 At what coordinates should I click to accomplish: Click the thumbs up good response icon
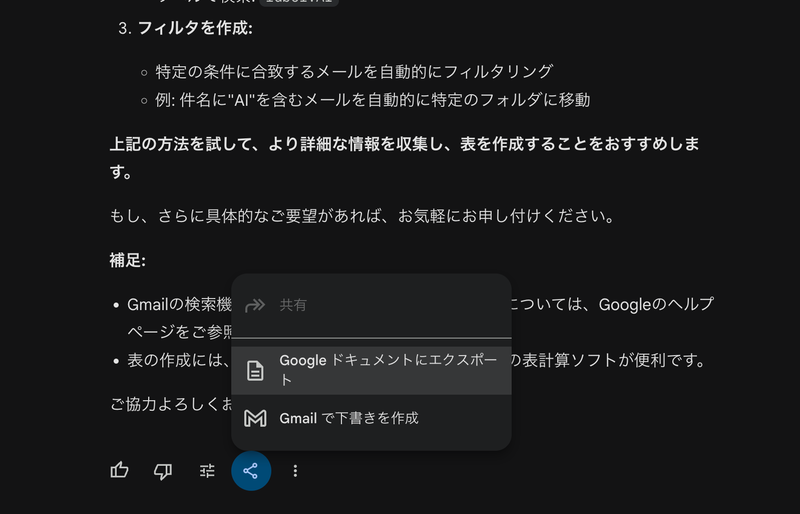coord(120,470)
